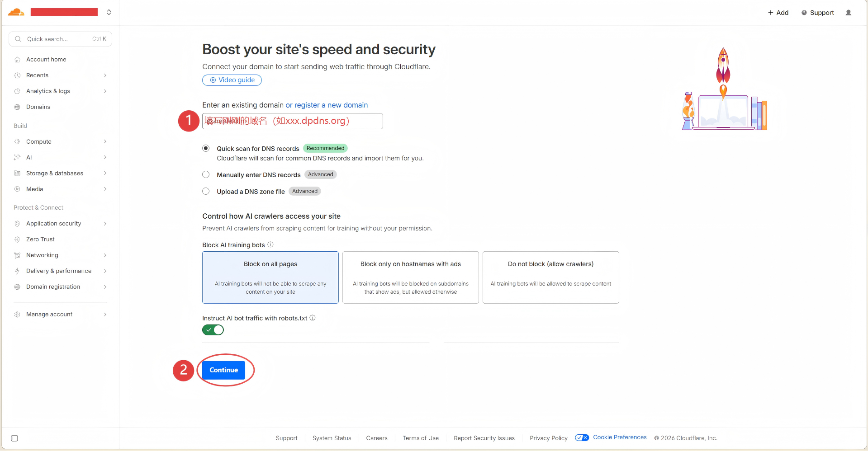Select Upload a DNS zone file option
This screenshot has width=868, height=451.
tap(206, 191)
